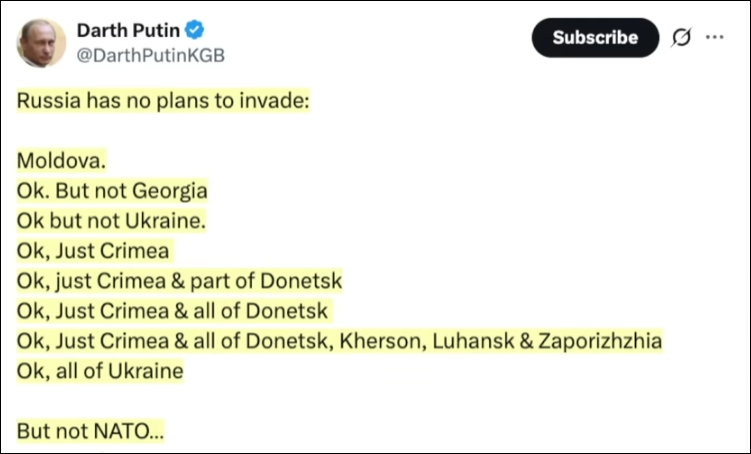Click the Grok slashed-circle icon
The height and width of the screenshot is (454, 751).
pos(682,38)
